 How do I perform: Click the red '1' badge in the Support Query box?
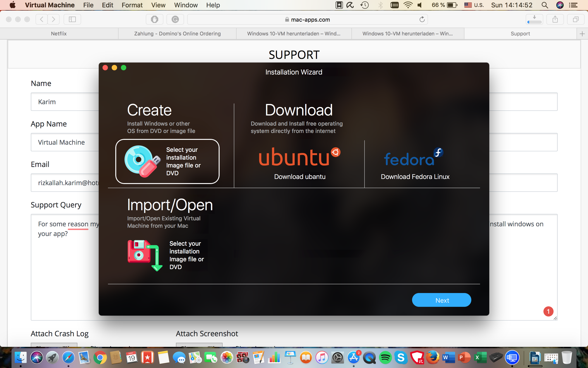pos(548,311)
